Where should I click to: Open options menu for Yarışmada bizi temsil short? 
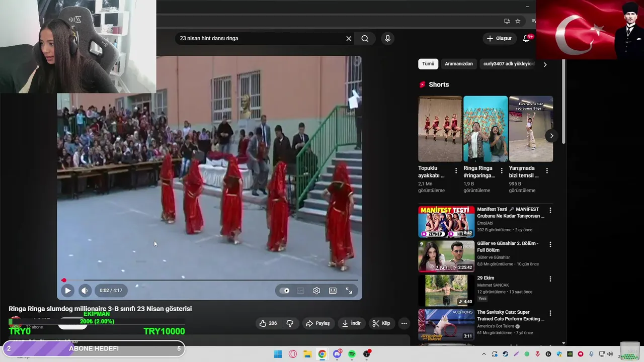[x=547, y=171]
